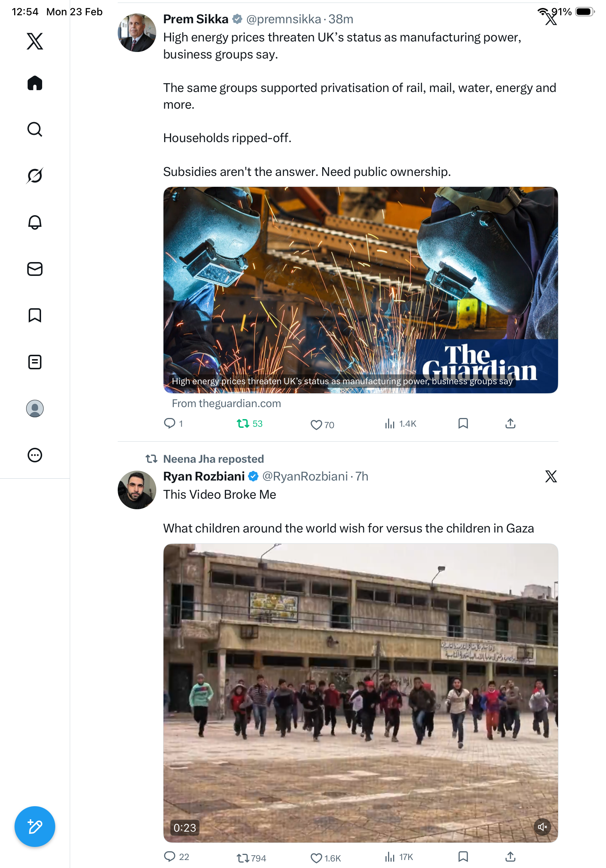Unmute the Gaza video

542,827
